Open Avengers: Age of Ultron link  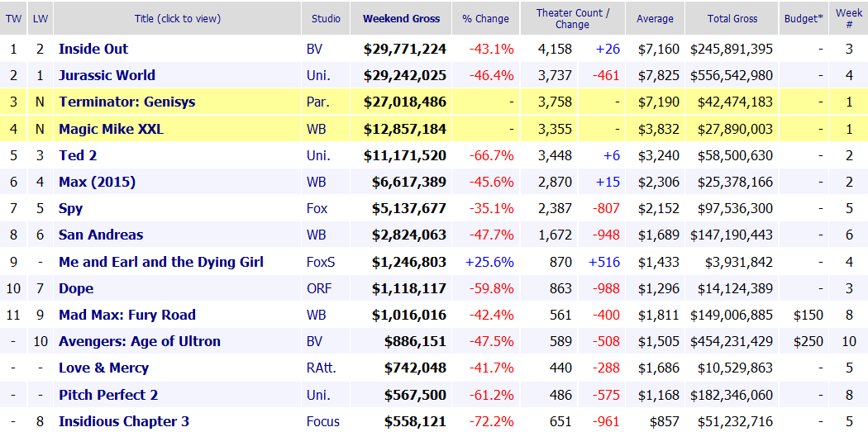tap(140, 342)
